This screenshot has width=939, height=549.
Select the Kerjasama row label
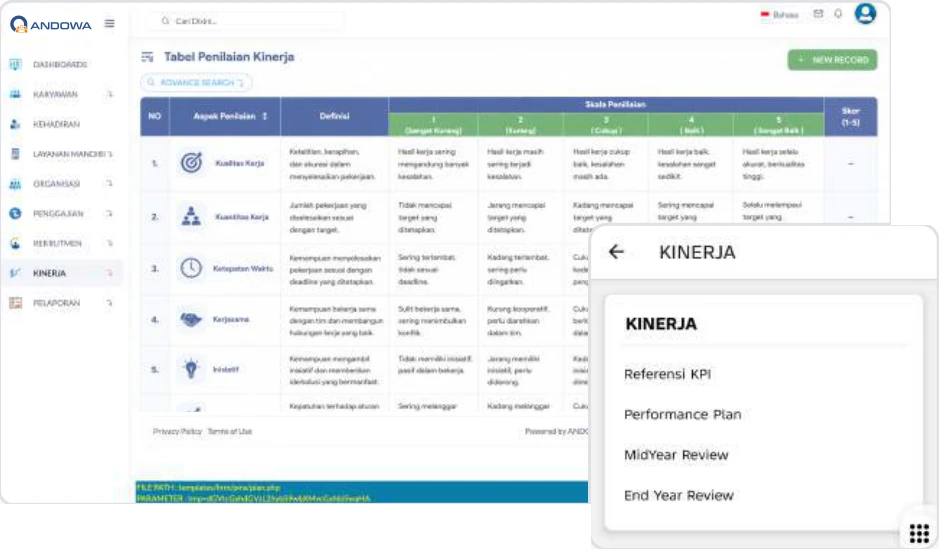click(231, 319)
